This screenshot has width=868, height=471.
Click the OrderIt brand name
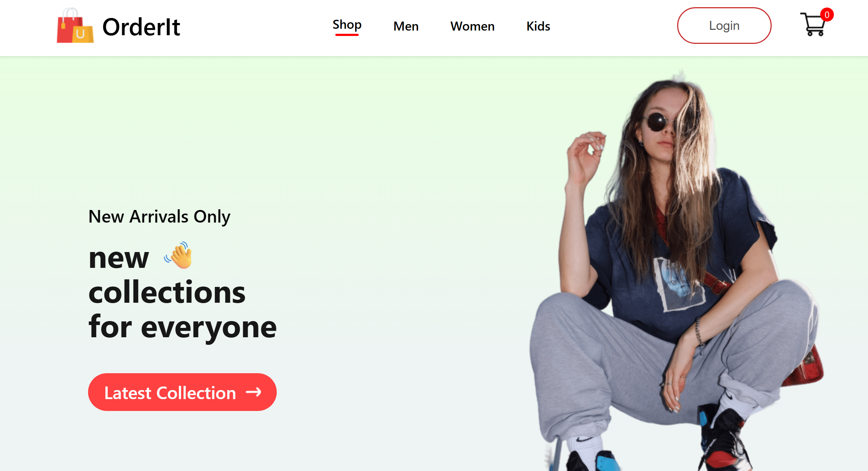coord(141,27)
